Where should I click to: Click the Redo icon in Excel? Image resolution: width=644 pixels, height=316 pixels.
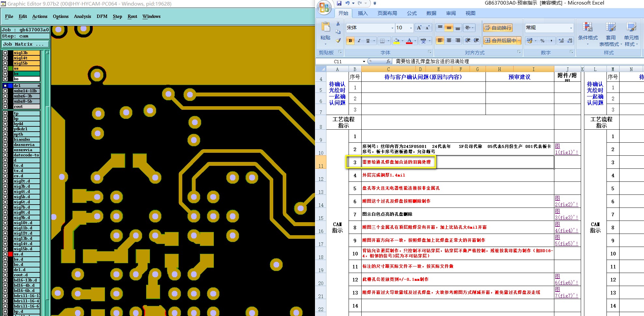pyautogui.click(x=360, y=3)
